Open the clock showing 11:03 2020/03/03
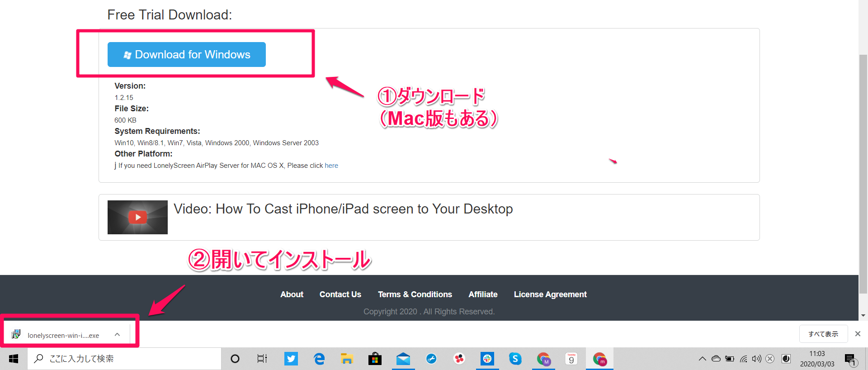Screen dimensions: 868x370 pyautogui.click(x=817, y=359)
